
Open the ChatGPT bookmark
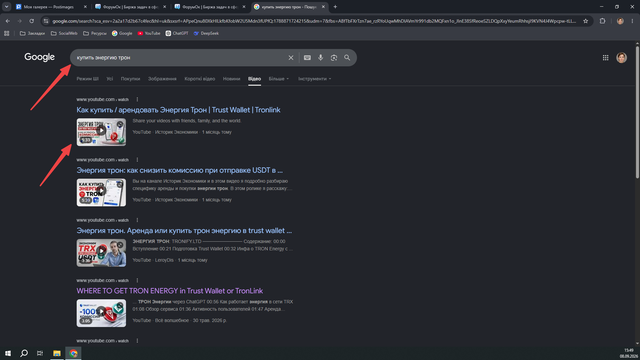pos(177,33)
